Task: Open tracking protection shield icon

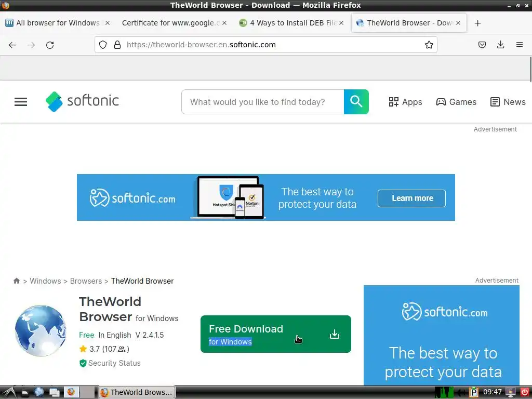Action: pos(103,45)
